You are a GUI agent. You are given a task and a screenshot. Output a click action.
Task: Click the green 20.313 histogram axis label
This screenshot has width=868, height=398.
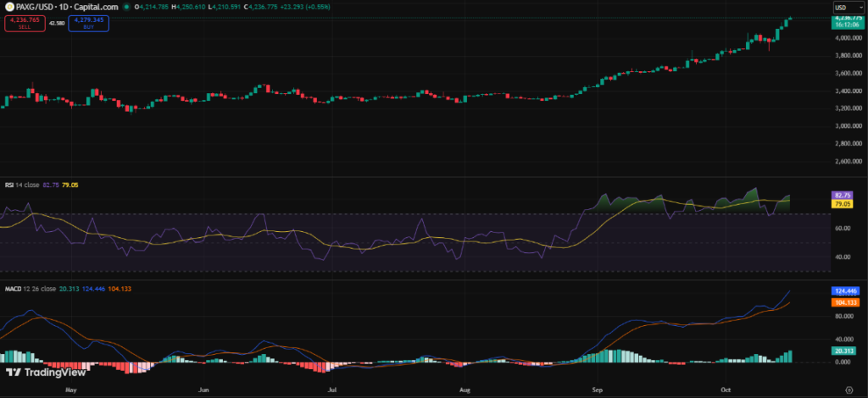pos(841,351)
